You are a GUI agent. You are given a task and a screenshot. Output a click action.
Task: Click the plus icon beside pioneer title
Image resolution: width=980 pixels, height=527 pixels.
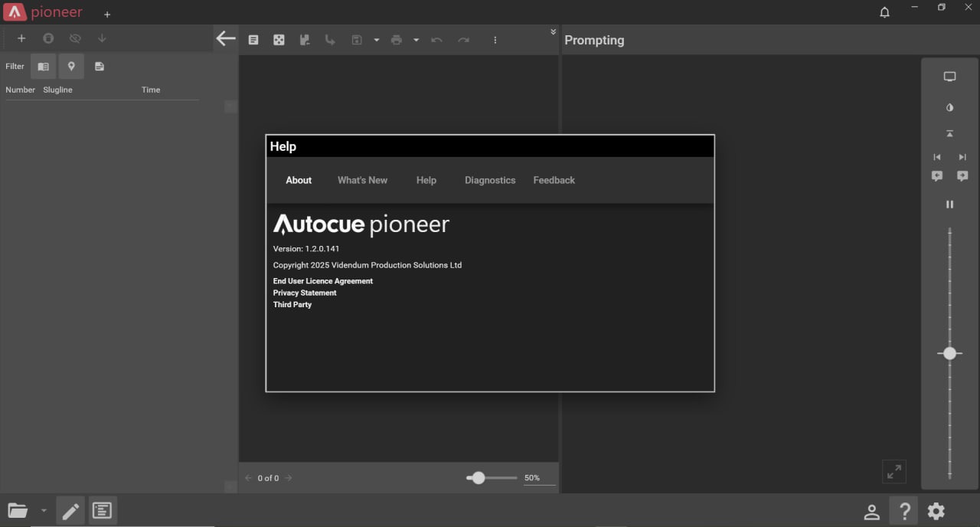click(107, 14)
